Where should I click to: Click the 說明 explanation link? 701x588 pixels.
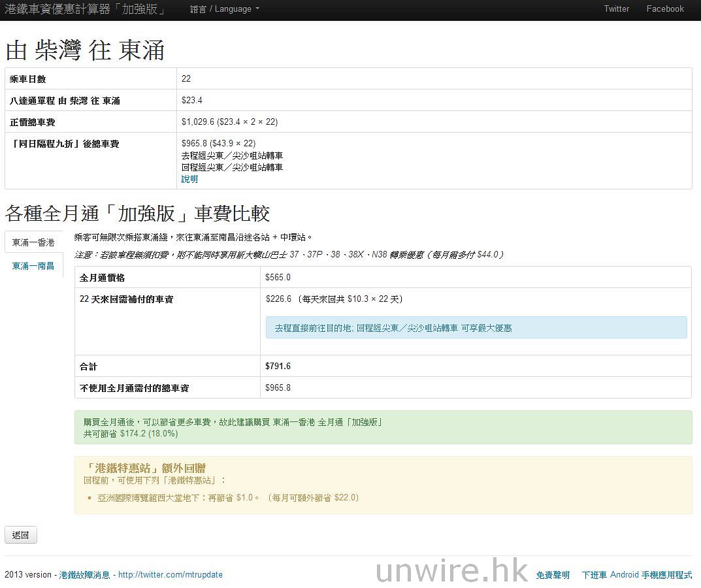(189, 179)
